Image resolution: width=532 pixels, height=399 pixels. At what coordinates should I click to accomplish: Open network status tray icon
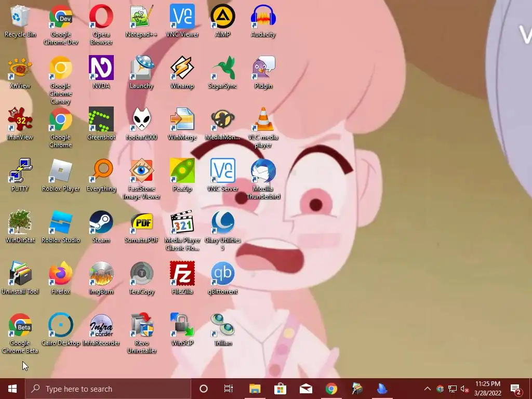click(x=453, y=389)
